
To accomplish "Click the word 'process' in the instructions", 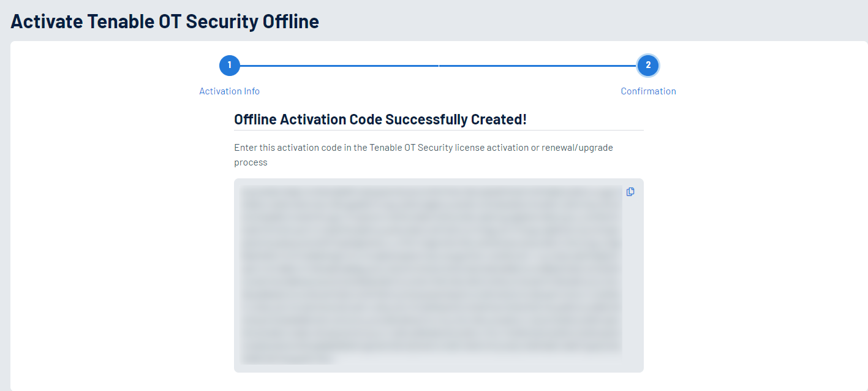I will (x=251, y=163).
